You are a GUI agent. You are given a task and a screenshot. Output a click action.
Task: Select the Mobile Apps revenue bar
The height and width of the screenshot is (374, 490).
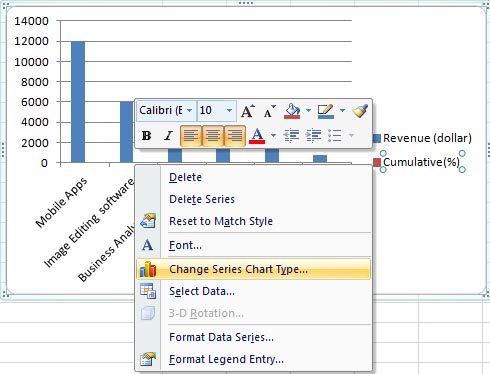point(78,102)
